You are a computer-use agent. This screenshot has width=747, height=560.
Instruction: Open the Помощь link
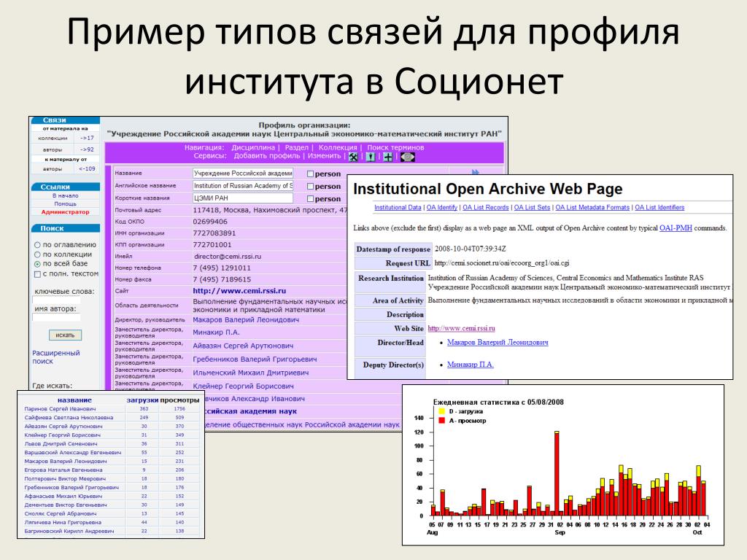pos(65,204)
